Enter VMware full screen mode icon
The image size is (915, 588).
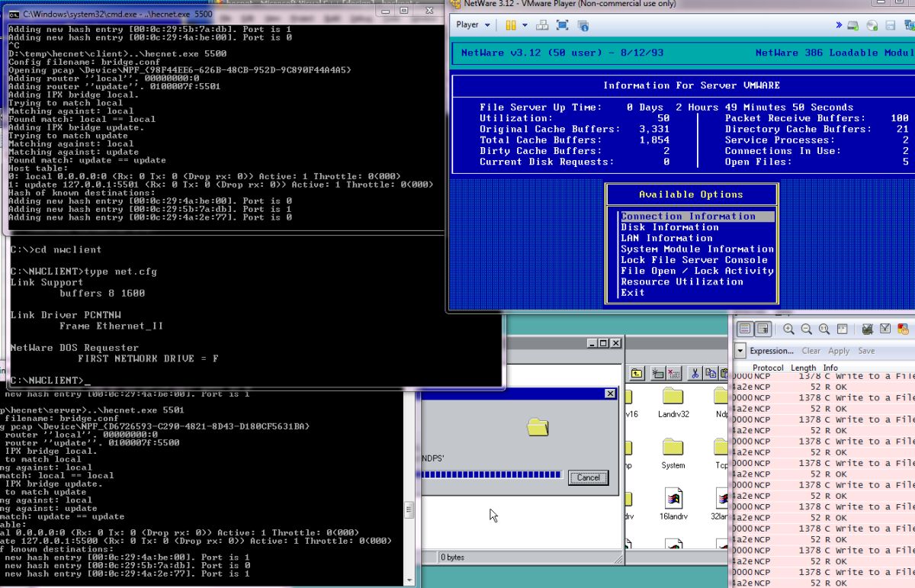562,25
